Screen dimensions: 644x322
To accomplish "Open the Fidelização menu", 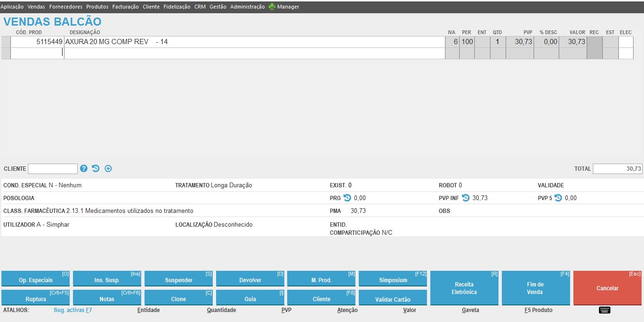I will click(177, 7).
